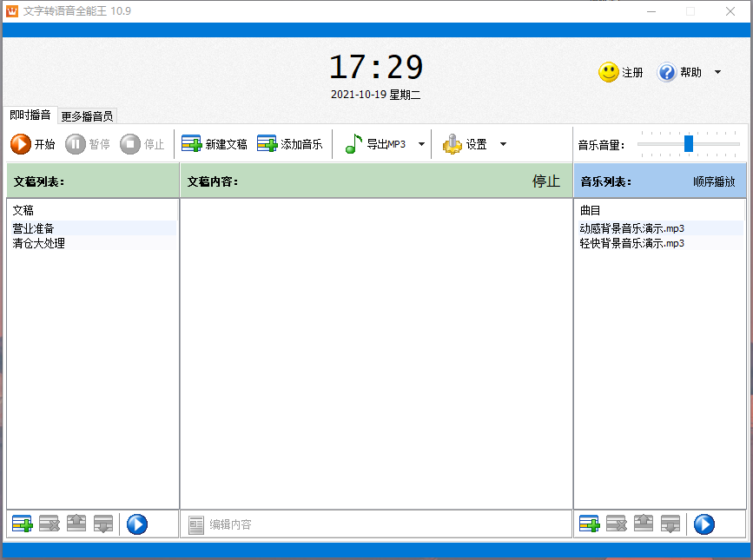Click add-track icon below the music list
Image resolution: width=753 pixels, height=560 pixels.
click(x=589, y=524)
